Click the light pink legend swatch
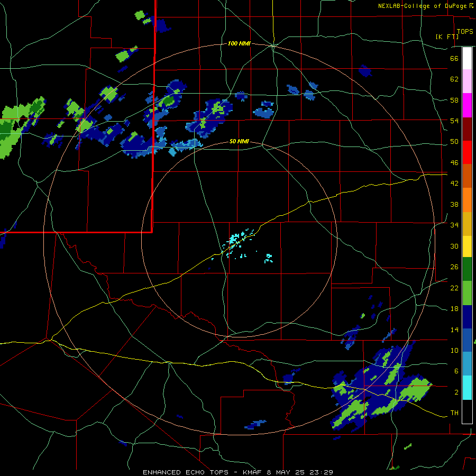The image size is (476, 476). click(x=467, y=81)
